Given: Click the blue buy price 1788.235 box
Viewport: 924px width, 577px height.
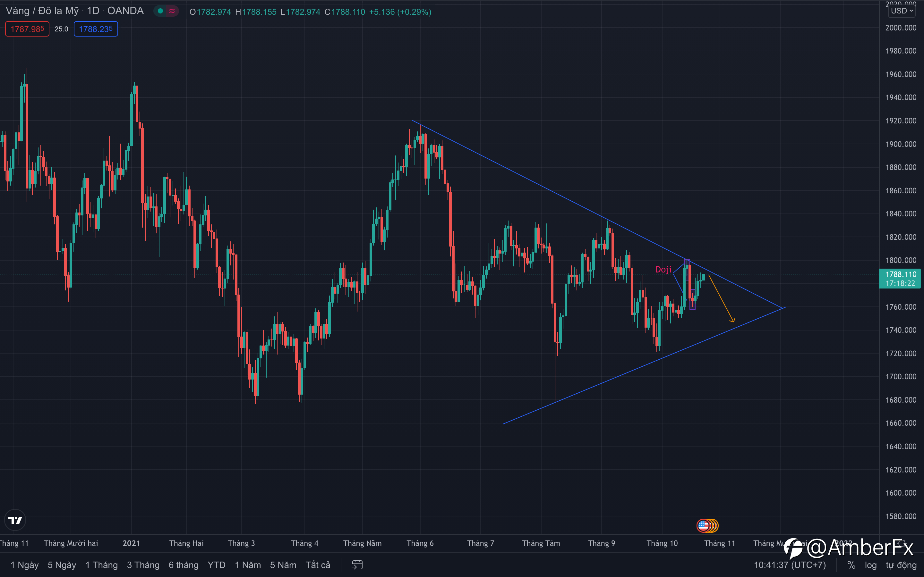Looking at the screenshot, I should click(96, 29).
